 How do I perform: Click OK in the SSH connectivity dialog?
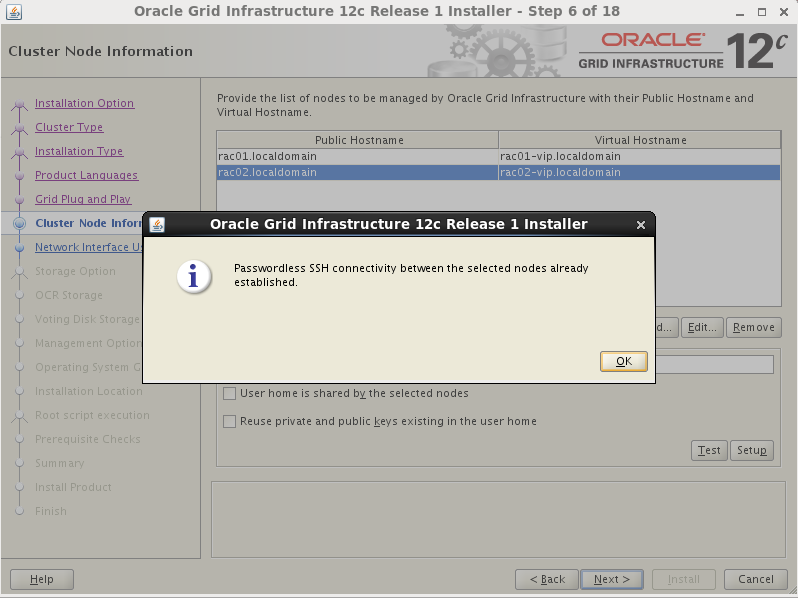[623, 361]
